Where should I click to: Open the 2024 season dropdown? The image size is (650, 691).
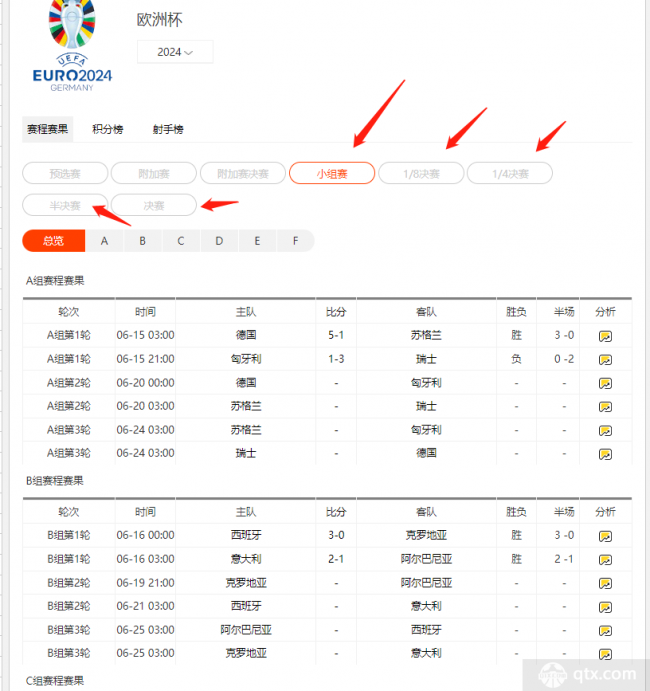coord(175,52)
